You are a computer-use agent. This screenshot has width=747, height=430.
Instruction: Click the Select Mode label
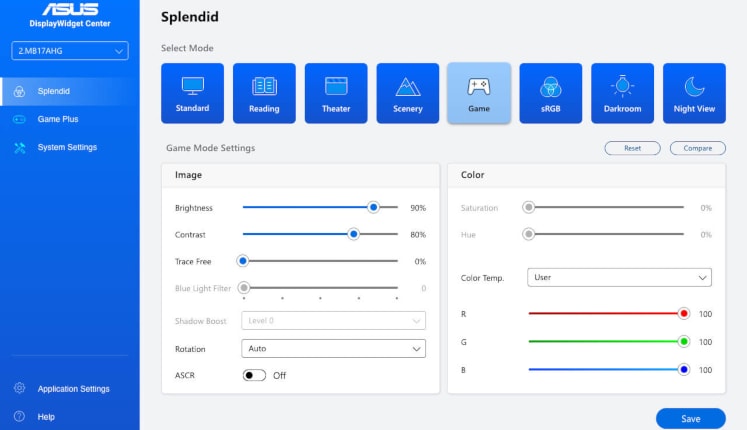tap(187, 48)
